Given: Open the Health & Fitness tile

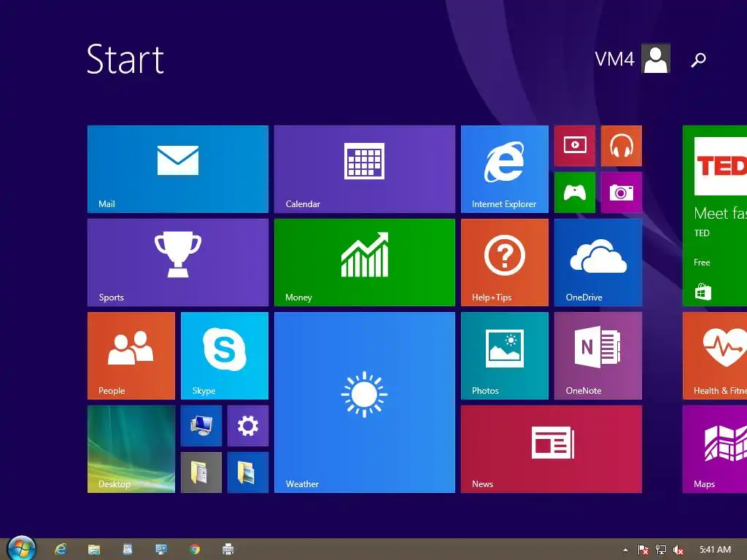Looking at the screenshot, I should click(715, 356).
